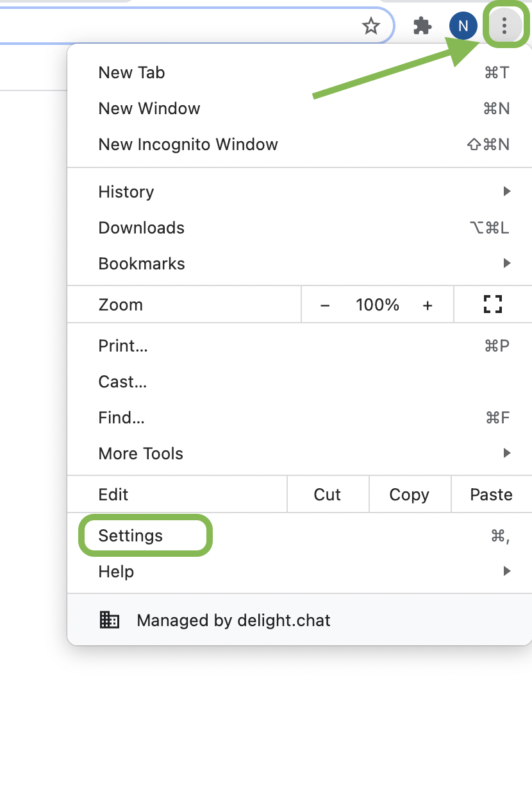Open the Extensions puzzle icon
532x807 pixels.
pos(422,26)
